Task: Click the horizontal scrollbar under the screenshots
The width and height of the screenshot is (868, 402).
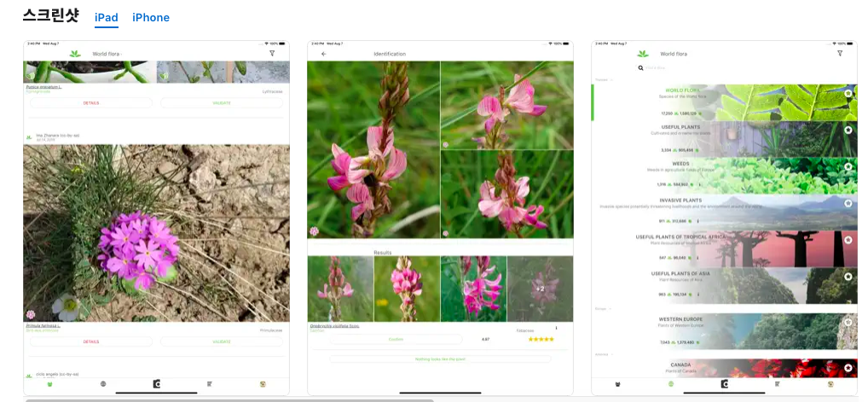Action: (x=229, y=399)
